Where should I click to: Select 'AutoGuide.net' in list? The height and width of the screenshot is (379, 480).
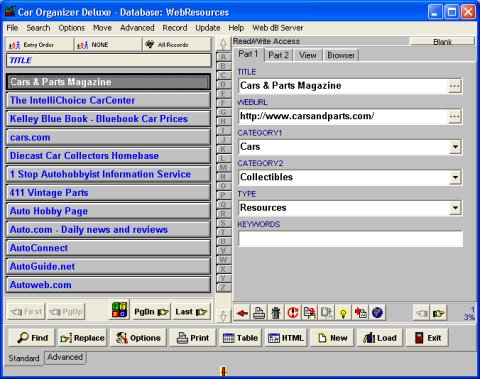point(108,266)
